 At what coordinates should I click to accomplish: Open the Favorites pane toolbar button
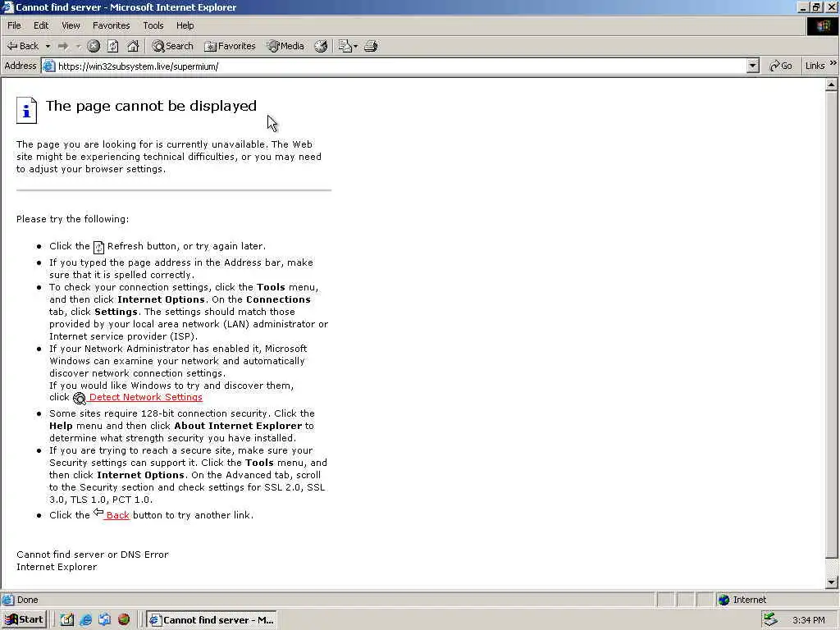coord(231,46)
